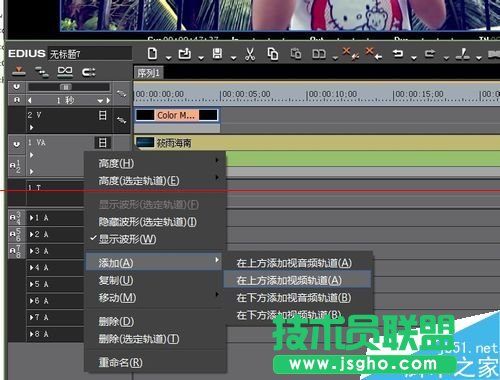The height and width of the screenshot is (380, 500).
Task: Toggle the 1 VA track lock box
Action: [103, 143]
